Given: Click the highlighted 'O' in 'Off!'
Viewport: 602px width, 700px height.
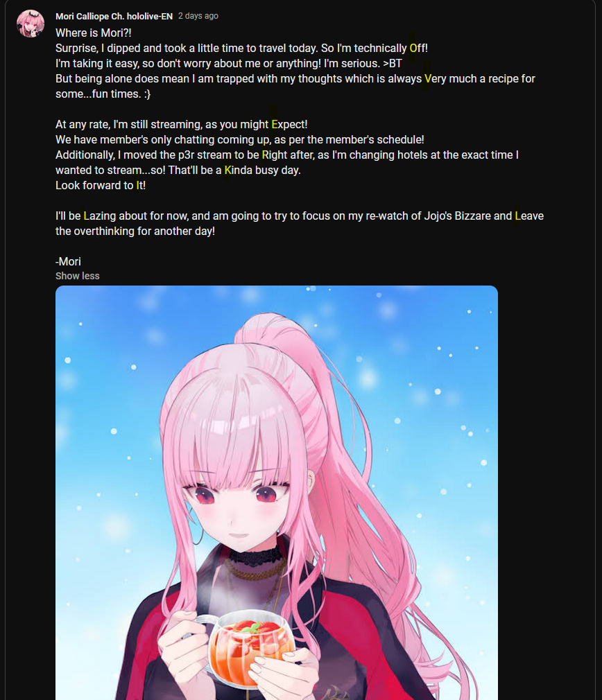Looking at the screenshot, I should [413, 49].
